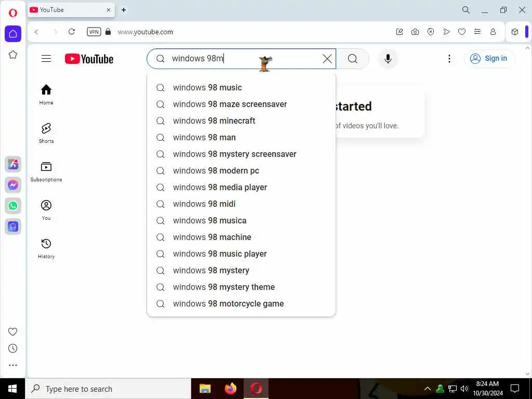This screenshot has width=532, height=399.
Task: Open Pinboards heart icon in sidebar
Action: click(x=13, y=331)
